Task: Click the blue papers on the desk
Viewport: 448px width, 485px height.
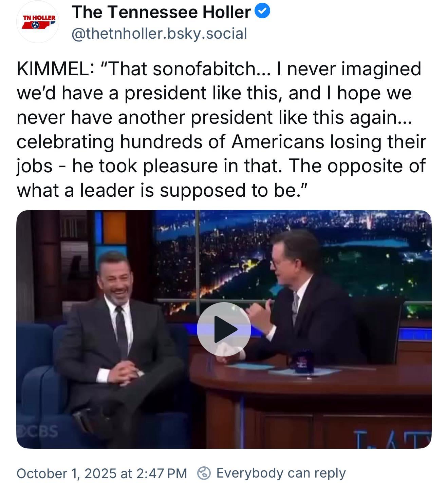Action: click(251, 366)
